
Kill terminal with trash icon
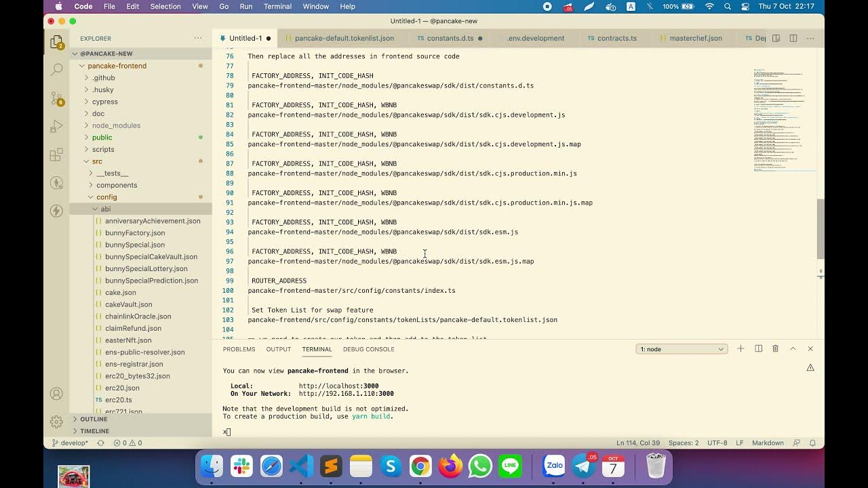(775, 348)
